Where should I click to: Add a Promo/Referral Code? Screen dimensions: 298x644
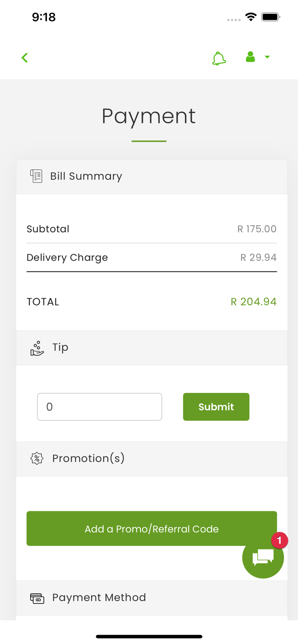[151, 529]
